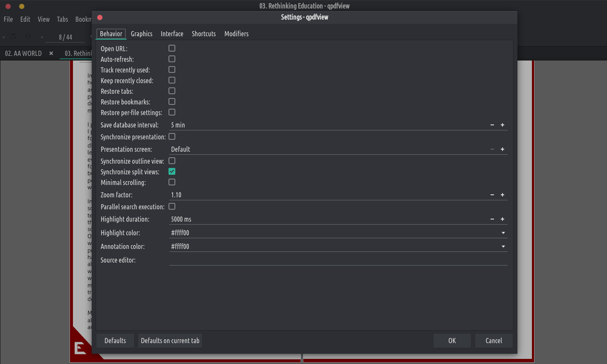This screenshot has width=607, height=364.
Task: Open the Shortcuts settings tab
Action: (x=203, y=34)
